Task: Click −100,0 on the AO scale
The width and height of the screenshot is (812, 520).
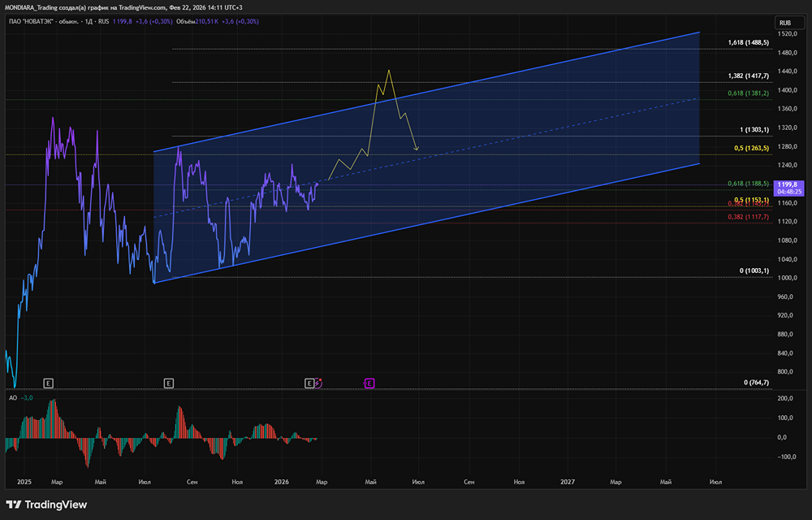Action: click(x=785, y=457)
